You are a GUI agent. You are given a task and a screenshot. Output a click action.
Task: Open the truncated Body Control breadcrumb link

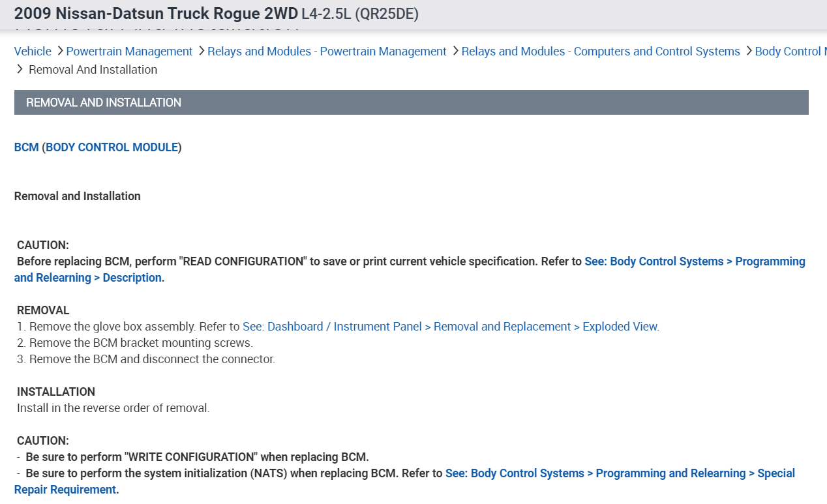click(790, 52)
